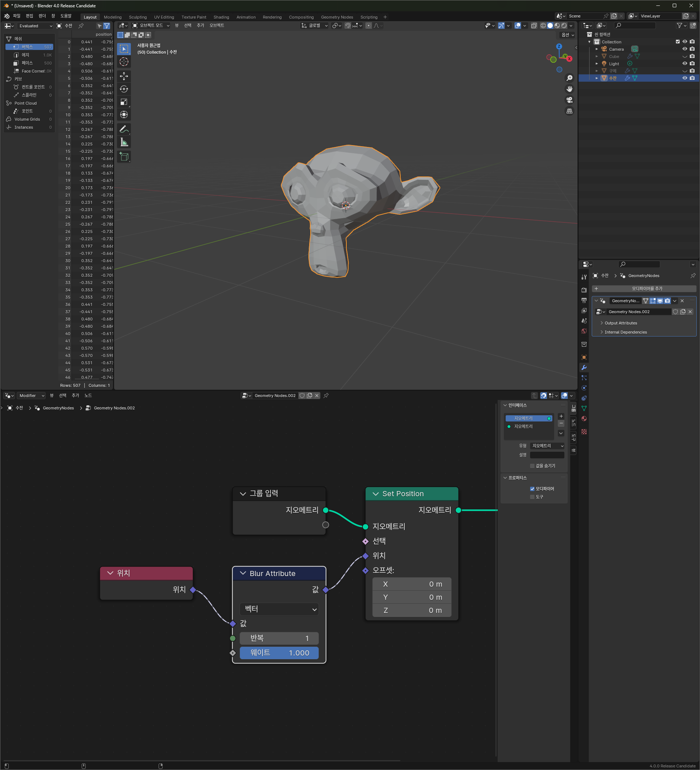Image resolution: width=700 pixels, height=770 pixels.
Task: Open the 오브젝트 모드 mode dropdown
Action: click(151, 26)
